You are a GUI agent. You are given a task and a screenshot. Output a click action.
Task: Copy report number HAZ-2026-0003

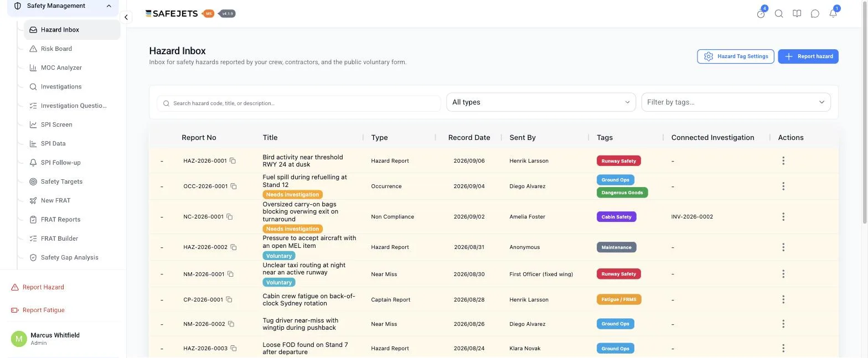click(x=234, y=349)
